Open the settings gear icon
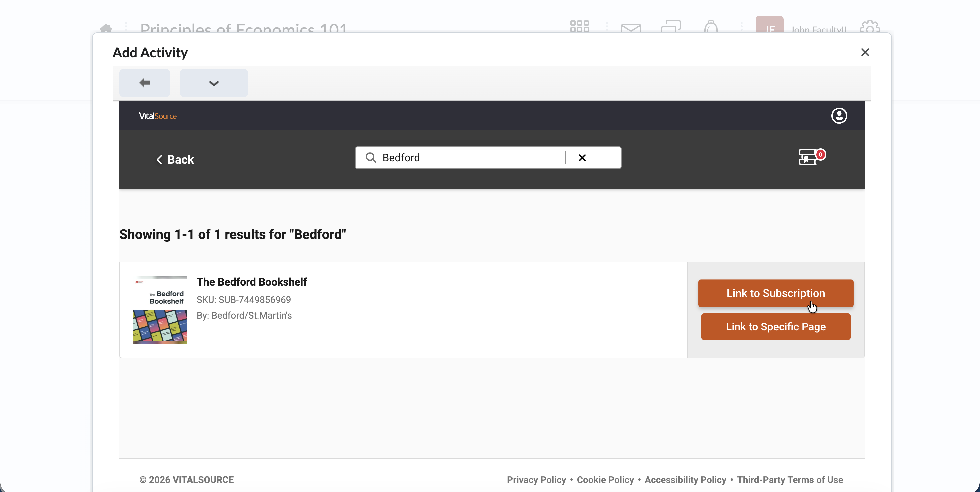Viewport: 980px width, 492px height. point(870,27)
